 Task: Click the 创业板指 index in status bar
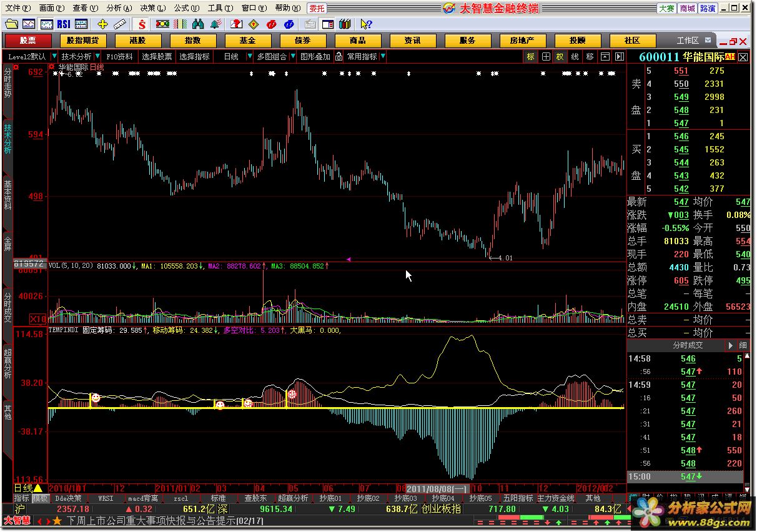441,509
